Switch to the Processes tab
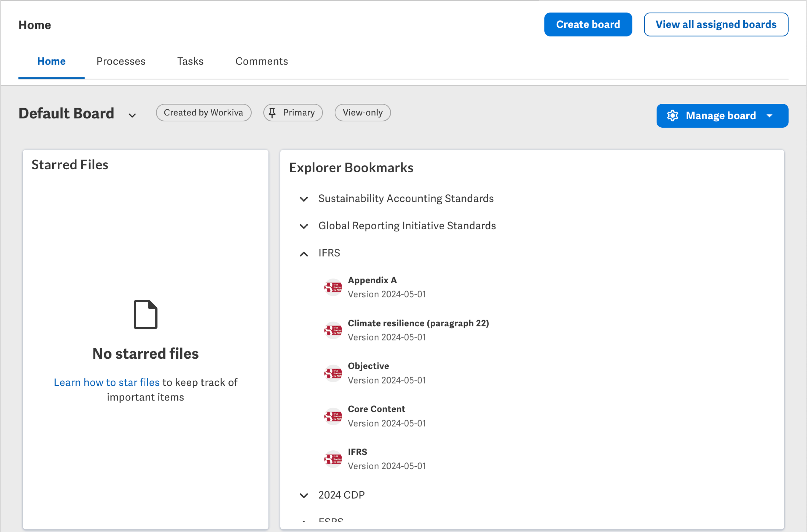The width and height of the screenshot is (807, 532). coord(121,61)
